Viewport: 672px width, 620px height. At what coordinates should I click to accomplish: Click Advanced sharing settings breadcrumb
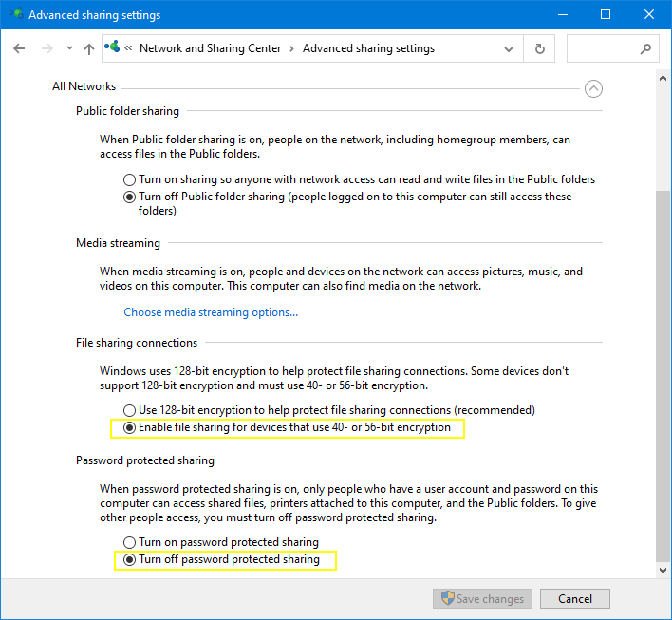coord(368,48)
